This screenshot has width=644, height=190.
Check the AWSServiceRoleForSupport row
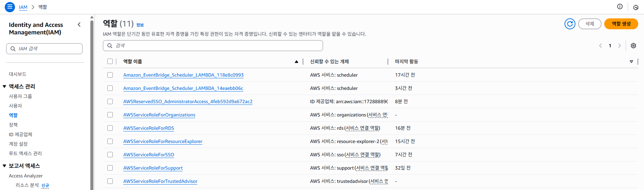click(110, 168)
